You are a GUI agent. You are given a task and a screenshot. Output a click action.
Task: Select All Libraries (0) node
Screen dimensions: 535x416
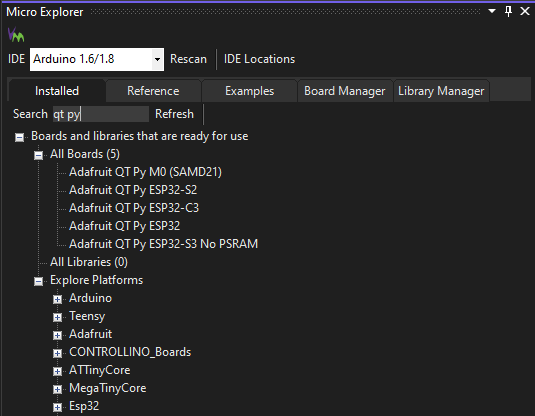(89, 262)
